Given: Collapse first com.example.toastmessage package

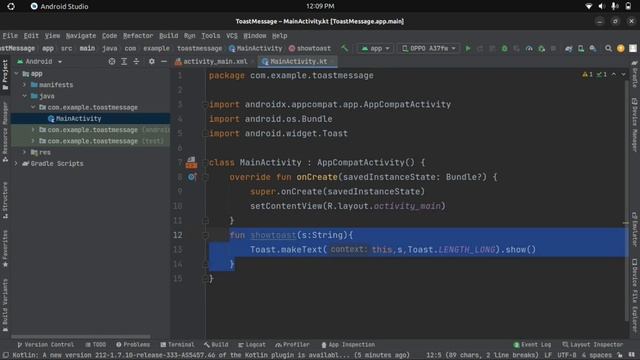Looking at the screenshot, I should tap(33, 107).
